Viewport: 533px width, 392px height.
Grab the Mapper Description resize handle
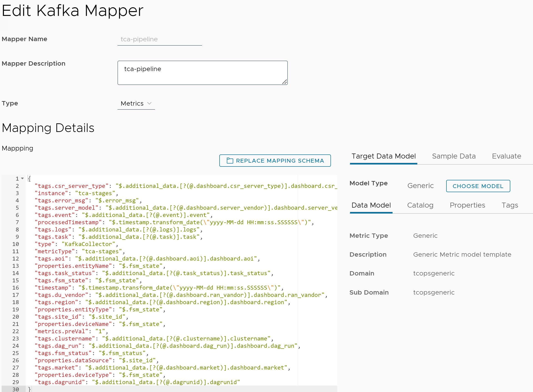pos(284,82)
